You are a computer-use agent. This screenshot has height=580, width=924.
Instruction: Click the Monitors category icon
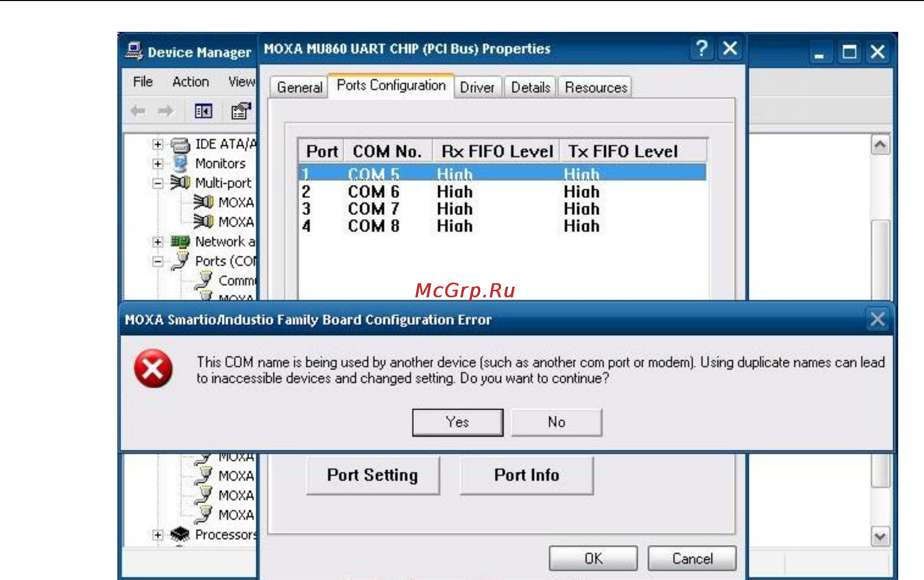click(x=180, y=163)
